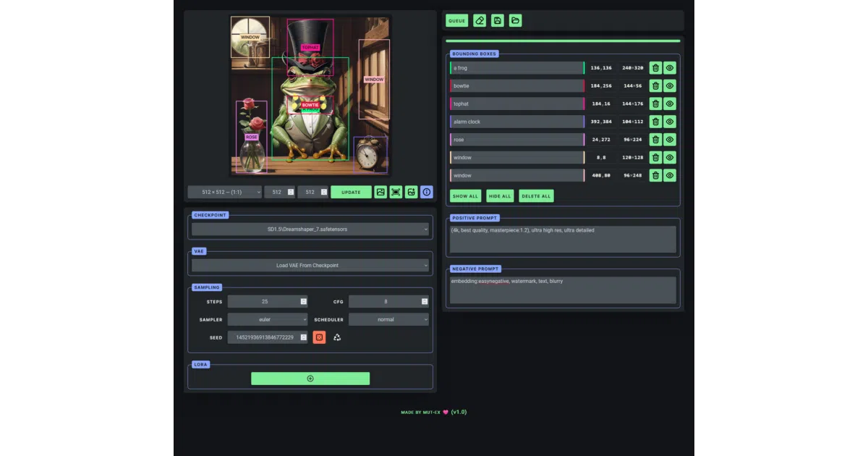Click the Steps input showing 25
The height and width of the screenshot is (456, 868).
click(x=268, y=301)
